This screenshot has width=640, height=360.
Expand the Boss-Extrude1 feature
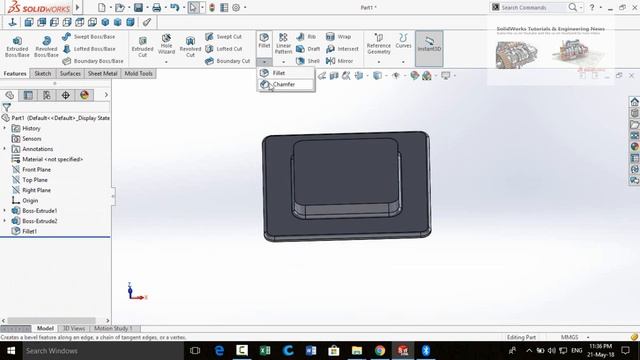pyautogui.click(x=4, y=211)
